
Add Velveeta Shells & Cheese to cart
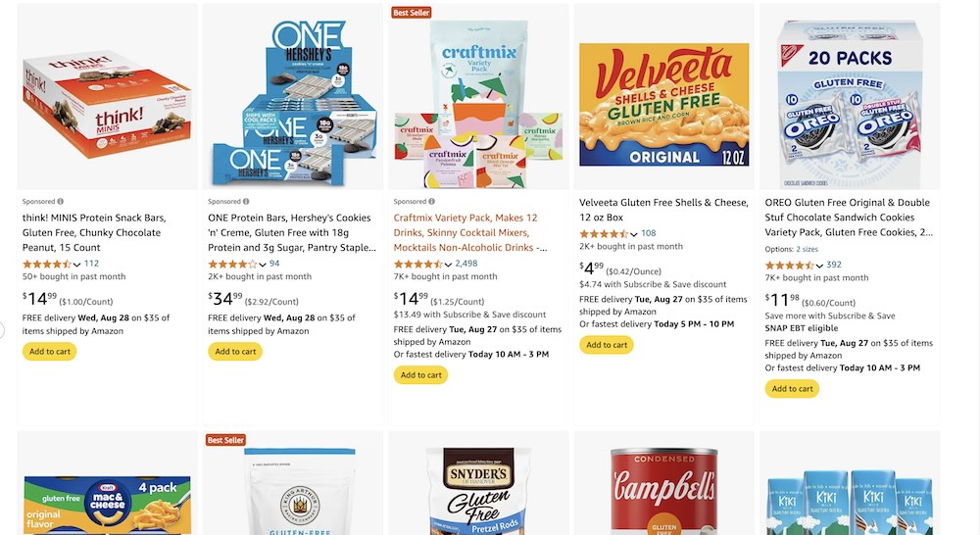tap(607, 344)
